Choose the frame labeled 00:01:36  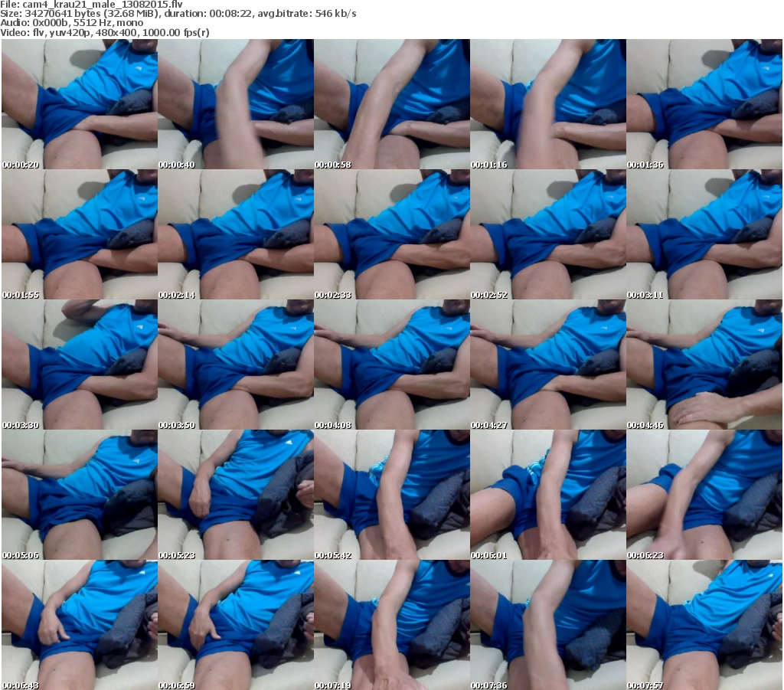[x=704, y=104]
